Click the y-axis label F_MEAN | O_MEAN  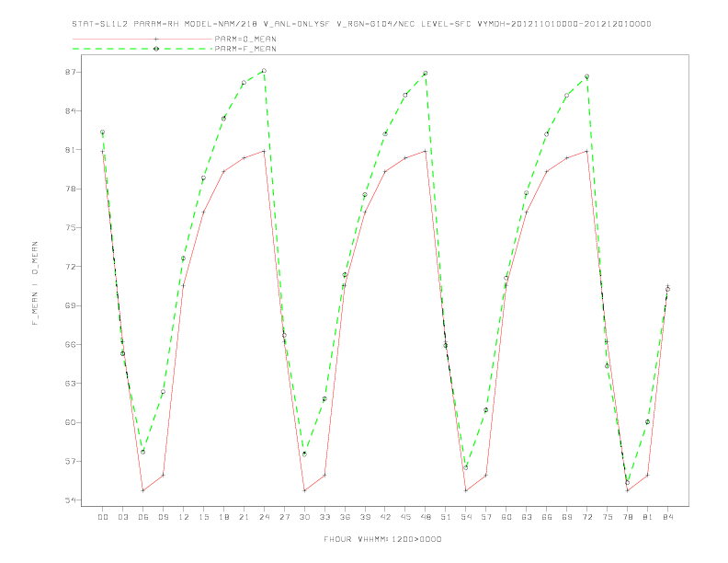coord(35,283)
